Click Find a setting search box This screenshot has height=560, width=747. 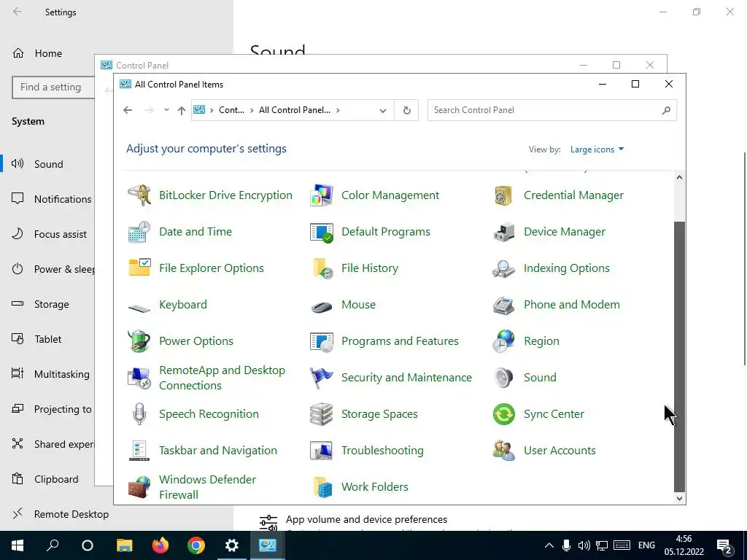point(53,87)
